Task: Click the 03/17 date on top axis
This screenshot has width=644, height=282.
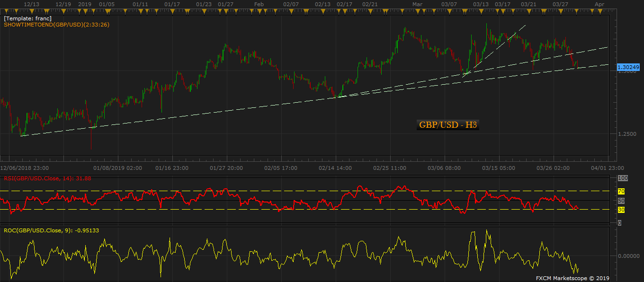Action: (x=502, y=4)
